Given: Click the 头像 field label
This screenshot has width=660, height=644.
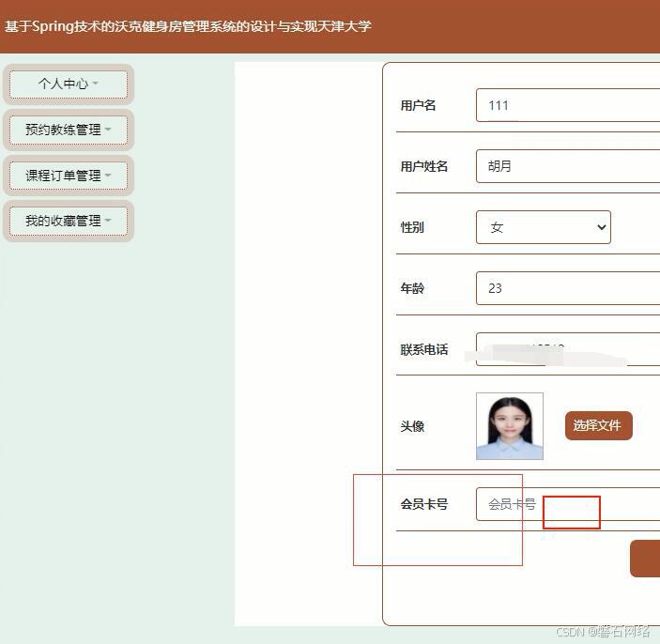Looking at the screenshot, I should click(x=411, y=426).
